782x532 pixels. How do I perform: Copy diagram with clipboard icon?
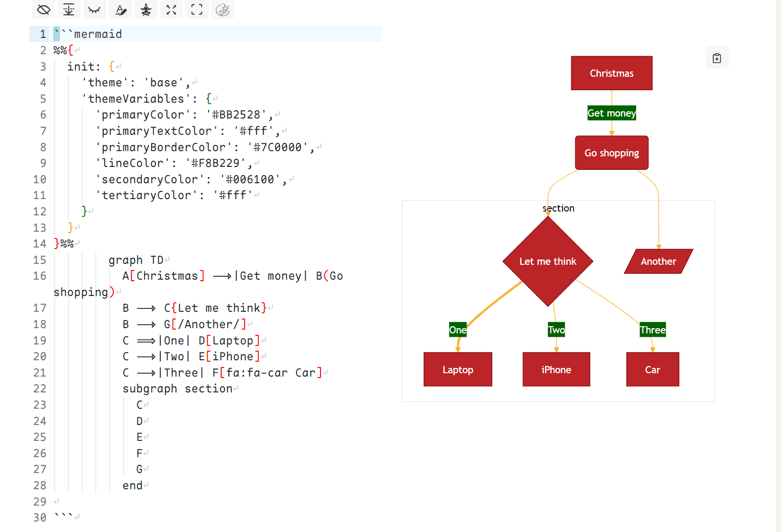[x=717, y=58]
